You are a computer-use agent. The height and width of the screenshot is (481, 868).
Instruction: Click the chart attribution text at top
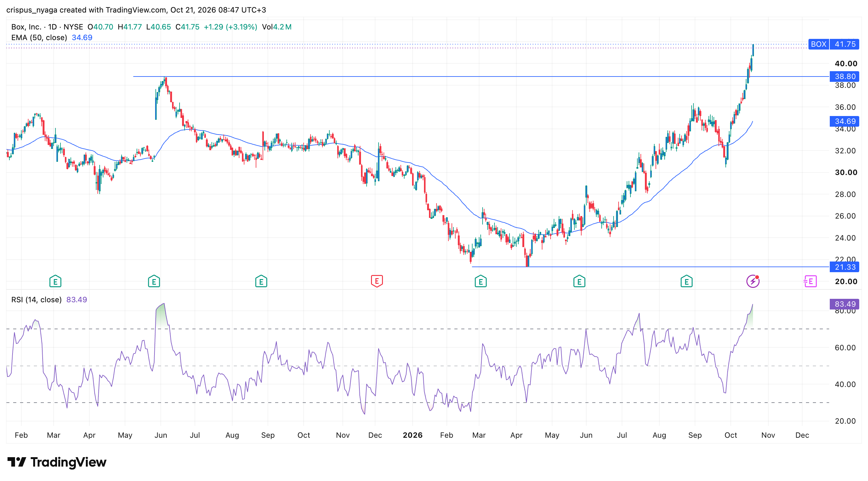pyautogui.click(x=136, y=10)
